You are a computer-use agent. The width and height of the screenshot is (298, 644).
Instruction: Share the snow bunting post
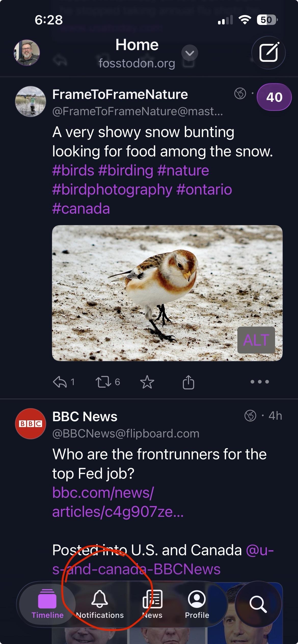click(x=188, y=382)
